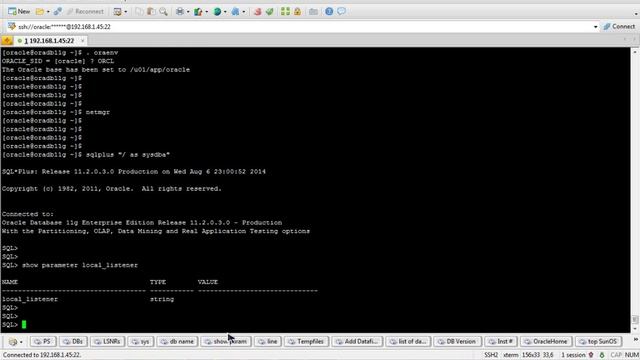Run the DB Version quick command
Screen dimensions: 640x360
pos(457,342)
